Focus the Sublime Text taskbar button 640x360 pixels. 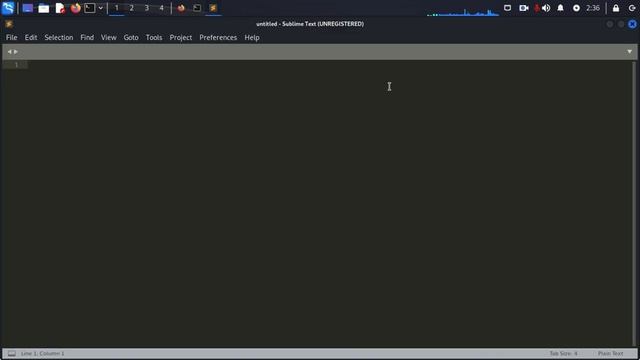click(x=213, y=8)
